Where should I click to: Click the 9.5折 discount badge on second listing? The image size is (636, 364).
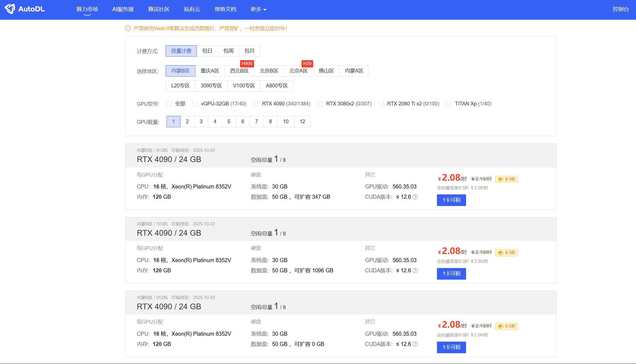click(x=507, y=253)
